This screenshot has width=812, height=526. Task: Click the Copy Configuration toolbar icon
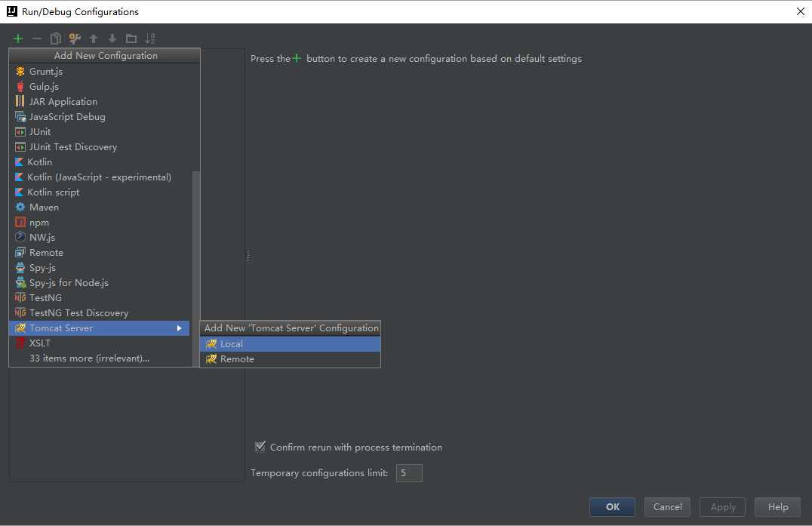point(55,38)
